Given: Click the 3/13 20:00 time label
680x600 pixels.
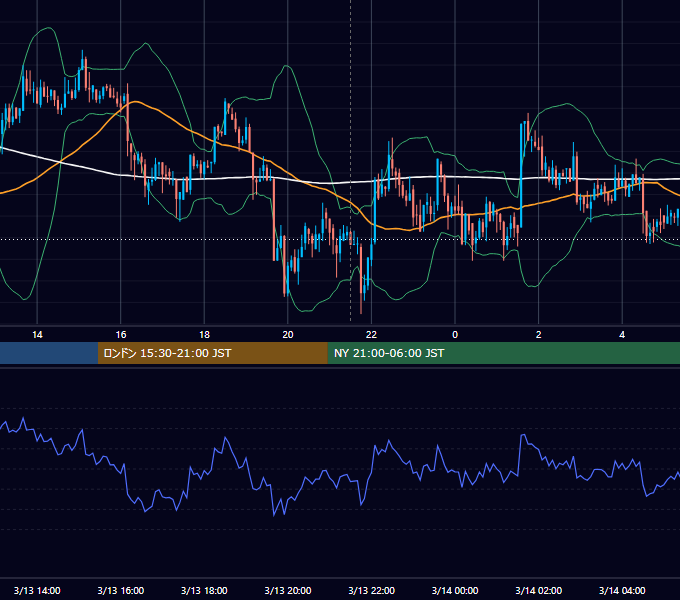Looking at the screenshot, I should pyautogui.click(x=288, y=590).
